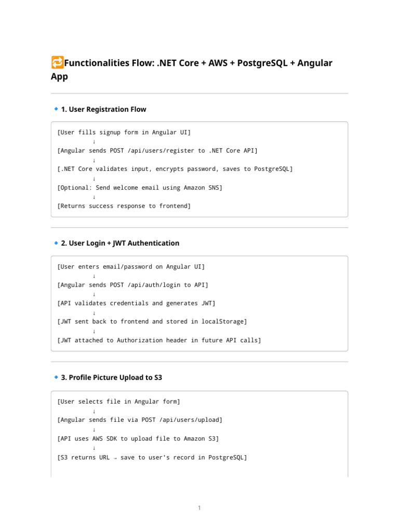Click the down arrow below the selects file line

pos(94,411)
